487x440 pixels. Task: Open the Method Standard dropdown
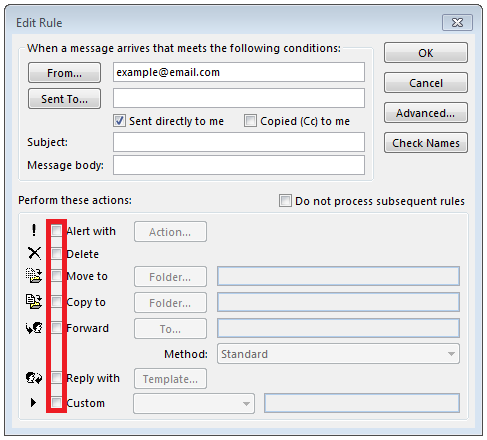[338, 354]
